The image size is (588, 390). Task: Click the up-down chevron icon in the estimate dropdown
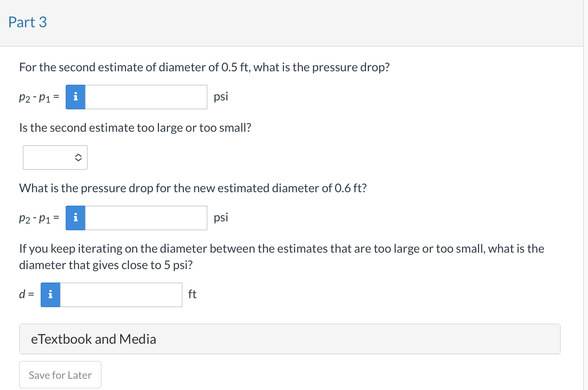[78, 157]
